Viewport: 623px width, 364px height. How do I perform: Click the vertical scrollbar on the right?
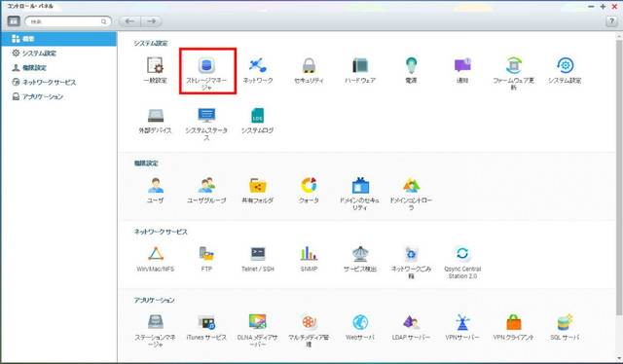619,178
